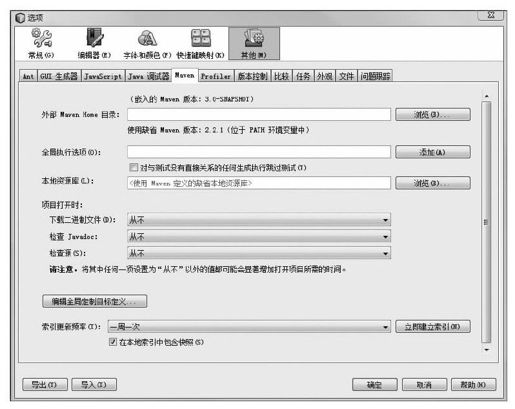
Task: Click the 添加(A) button
Action: tap(433, 152)
